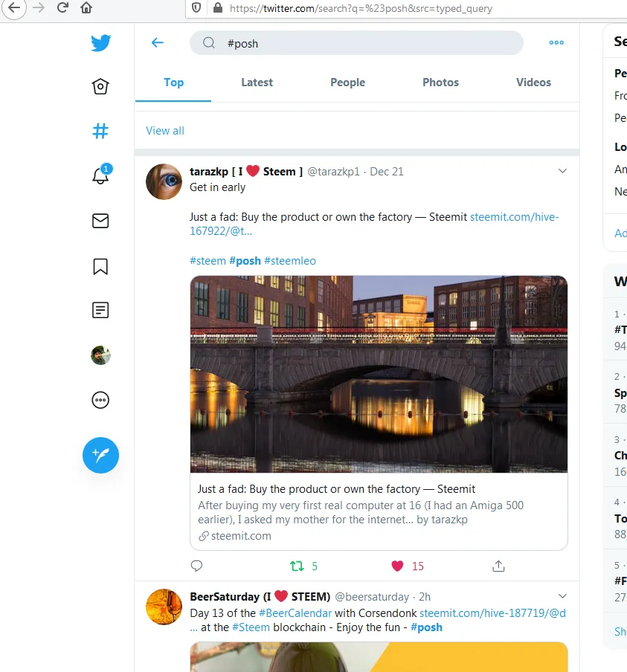The height and width of the screenshot is (672, 627).
Task: Click #posh hashtag in BeerSaturday tweet
Action: pos(426,627)
